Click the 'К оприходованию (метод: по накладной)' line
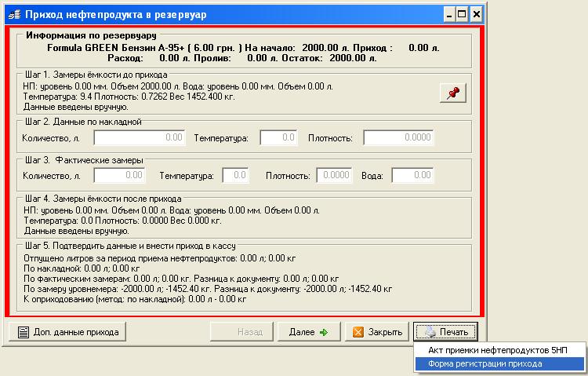588x376 pixels. click(135, 299)
